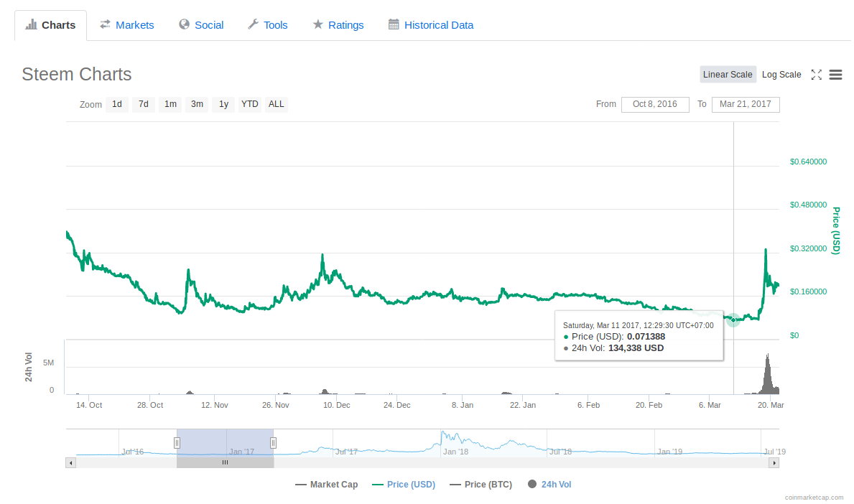
Task: Zoom chart to 7d range
Action: [143, 104]
